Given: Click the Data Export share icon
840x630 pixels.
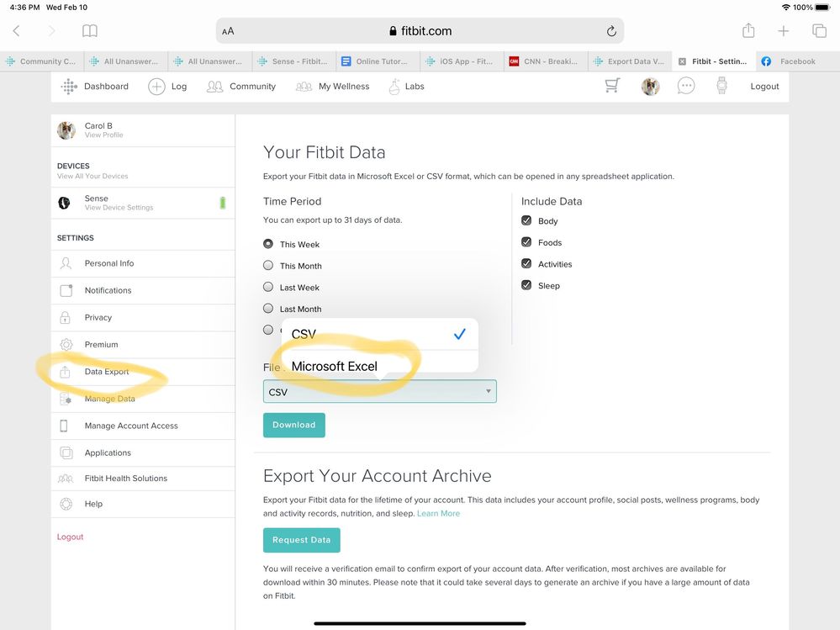Looking at the screenshot, I should pos(65,371).
